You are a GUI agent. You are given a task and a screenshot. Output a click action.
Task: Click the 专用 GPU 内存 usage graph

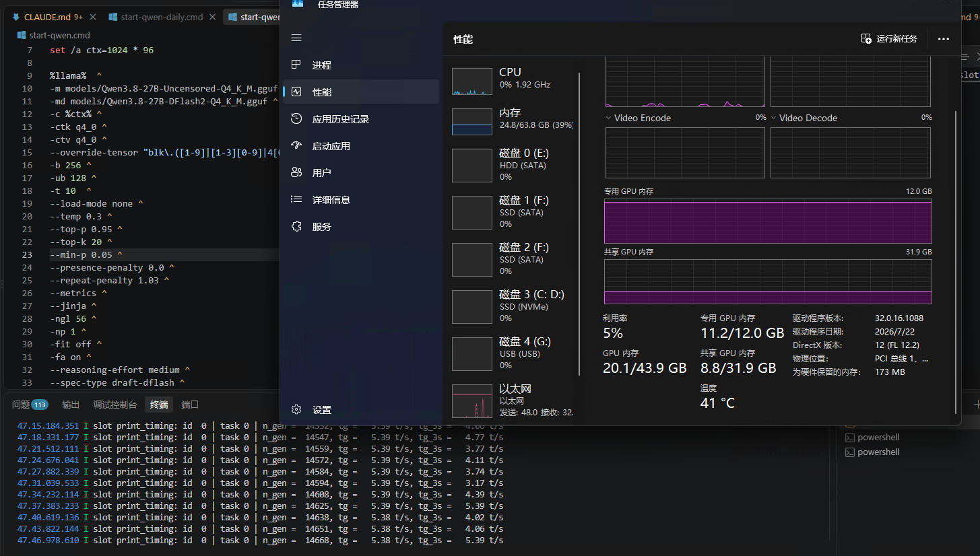[x=768, y=221]
